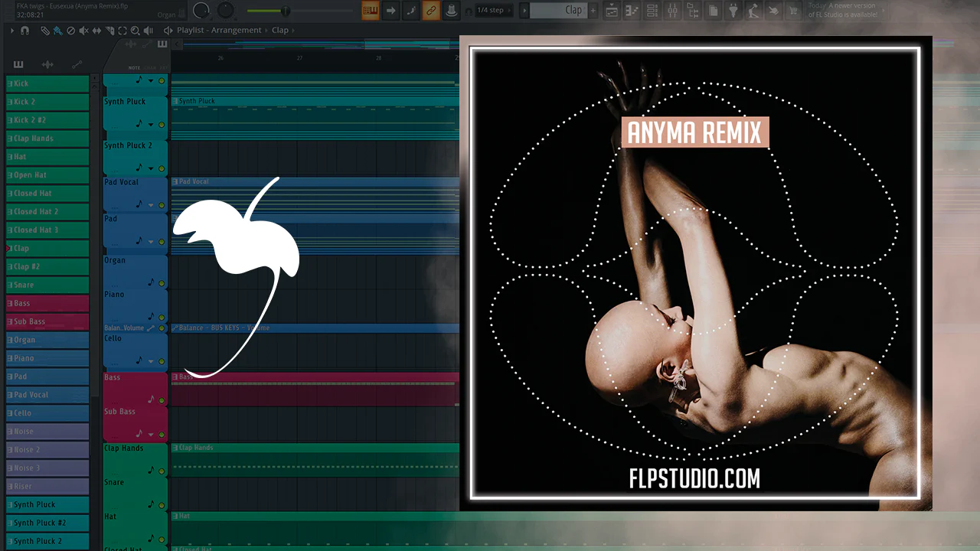Click the metronome bell icon in toolbar
This screenshot has height=551, width=980.
pos(451,10)
